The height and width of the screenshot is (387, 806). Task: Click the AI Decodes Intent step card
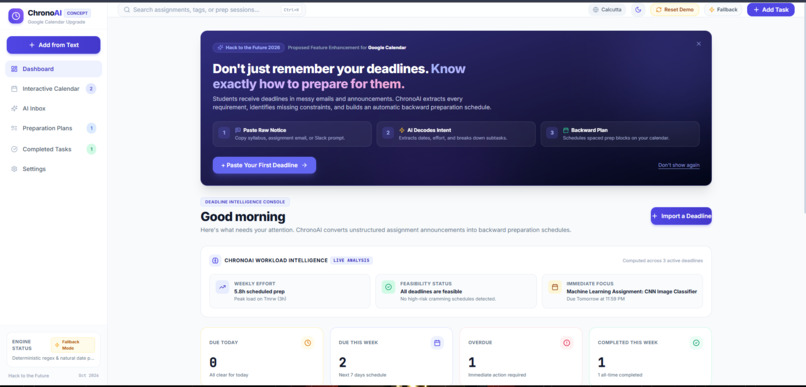pos(456,134)
